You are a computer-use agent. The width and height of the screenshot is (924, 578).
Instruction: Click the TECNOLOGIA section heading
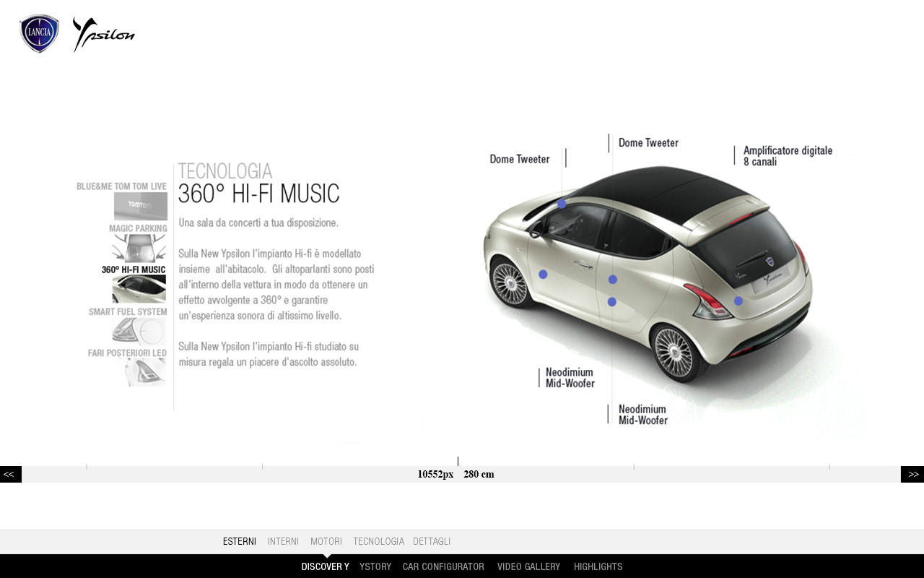point(225,171)
